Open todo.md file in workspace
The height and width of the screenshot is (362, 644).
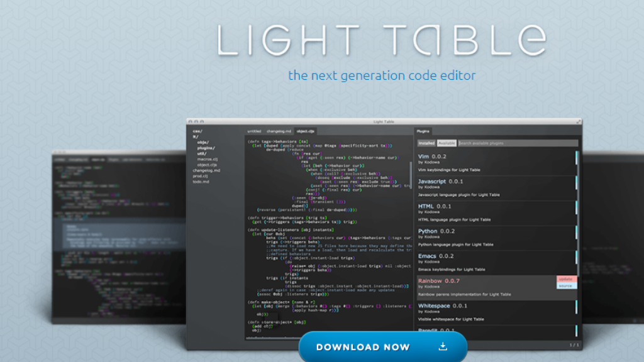coord(201,182)
